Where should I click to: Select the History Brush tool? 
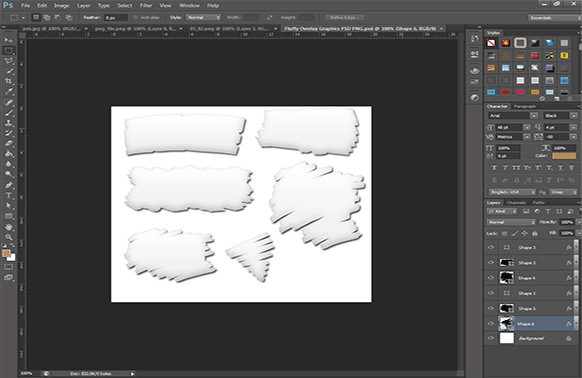pos(9,133)
